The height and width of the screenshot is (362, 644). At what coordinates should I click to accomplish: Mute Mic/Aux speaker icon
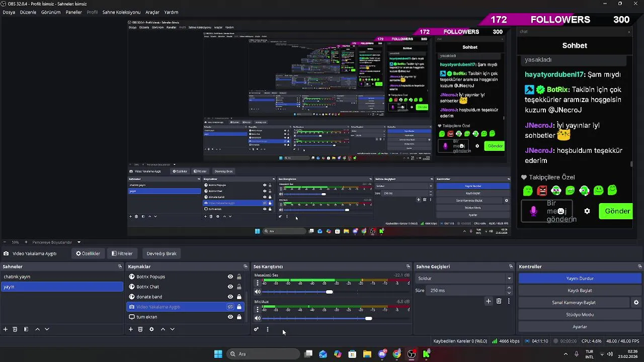[258, 318]
